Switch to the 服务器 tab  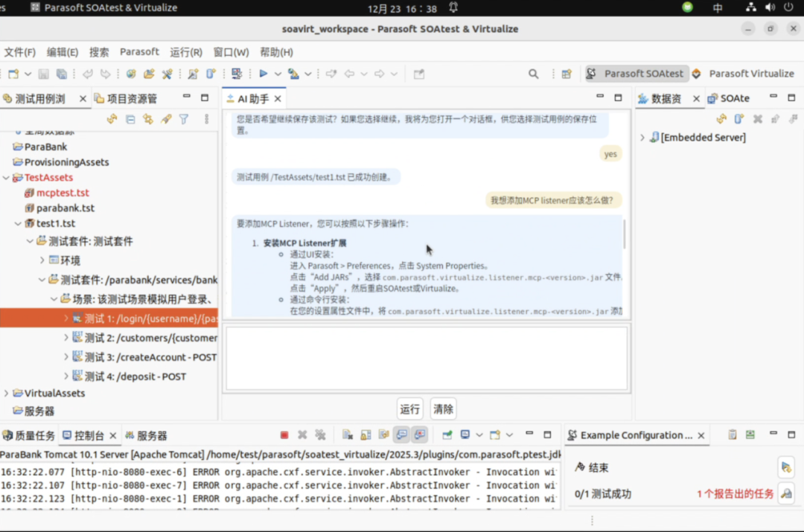click(146, 436)
